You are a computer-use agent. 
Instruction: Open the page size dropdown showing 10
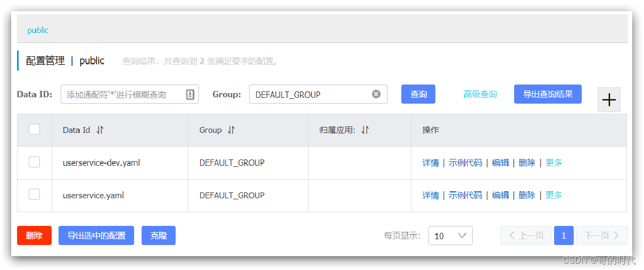(x=450, y=235)
